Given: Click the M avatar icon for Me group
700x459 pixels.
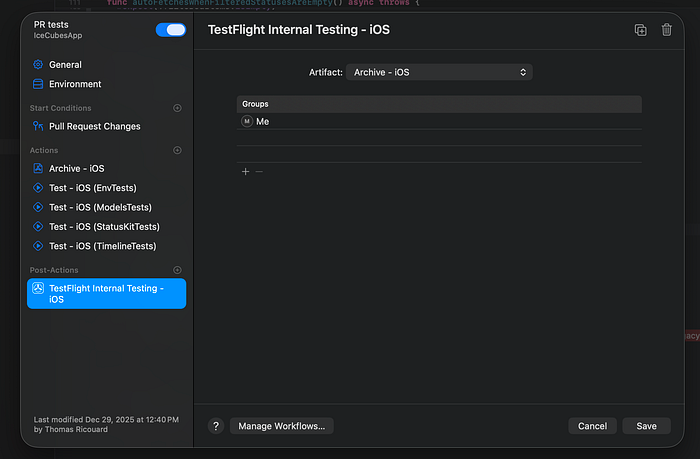Looking at the screenshot, I should tap(247, 121).
